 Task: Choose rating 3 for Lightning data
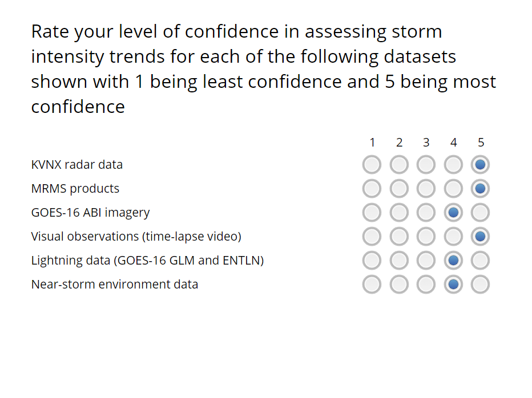click(426, 261)
